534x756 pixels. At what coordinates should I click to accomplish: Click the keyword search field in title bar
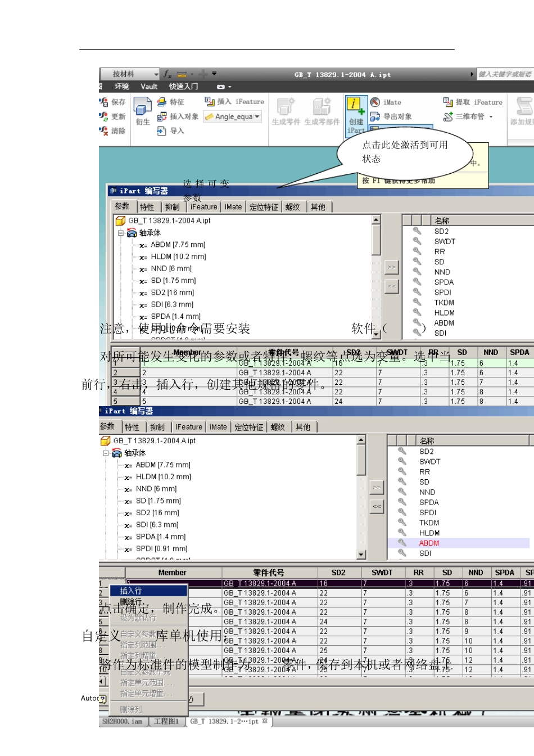[505, 74]
